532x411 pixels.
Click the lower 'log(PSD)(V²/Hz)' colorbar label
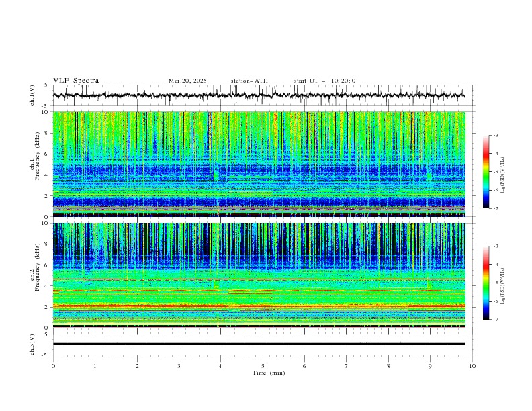[502, 286]
